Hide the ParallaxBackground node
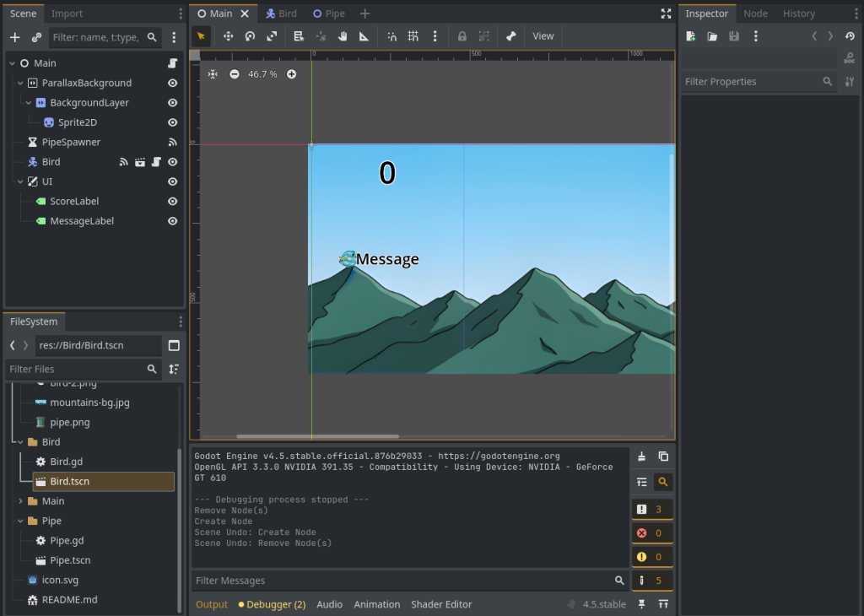The width and height of the screenshot is (864, 616). pyautogui.click(x=172, y=83)
